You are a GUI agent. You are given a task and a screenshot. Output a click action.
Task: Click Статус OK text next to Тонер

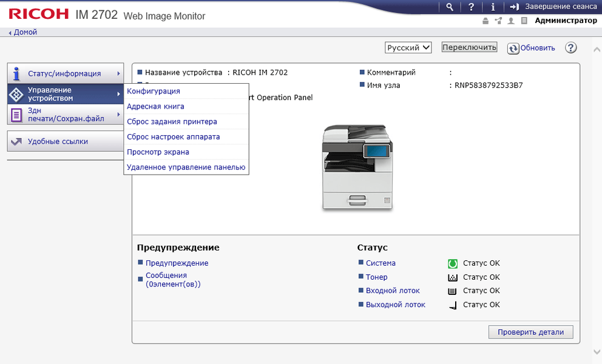click(x=481, y=277)
